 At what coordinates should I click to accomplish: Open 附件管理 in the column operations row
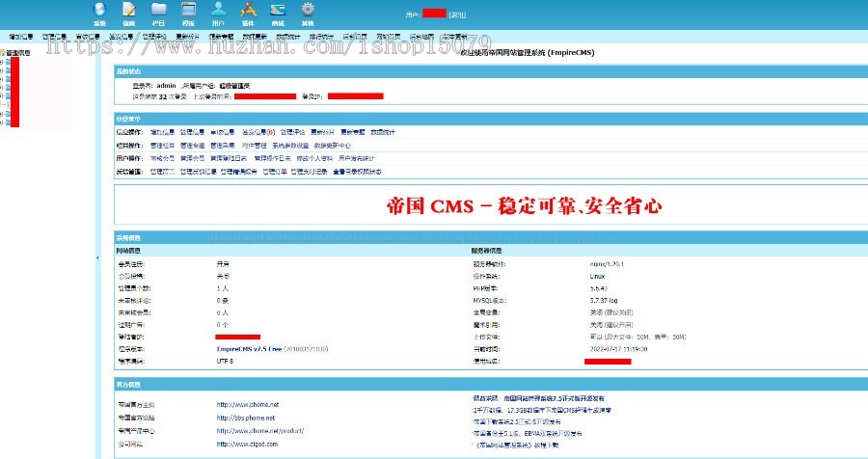coord(254,146)
